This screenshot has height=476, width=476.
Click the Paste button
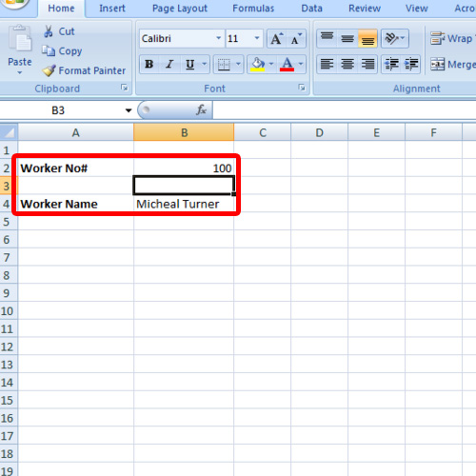pyautogui.click(x=20, y=50)
